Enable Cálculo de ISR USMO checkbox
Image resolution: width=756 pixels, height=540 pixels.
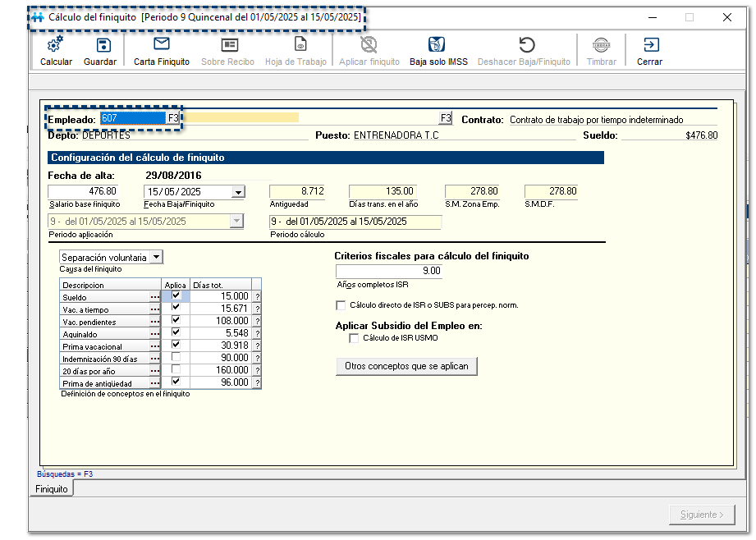coord(355,338)
